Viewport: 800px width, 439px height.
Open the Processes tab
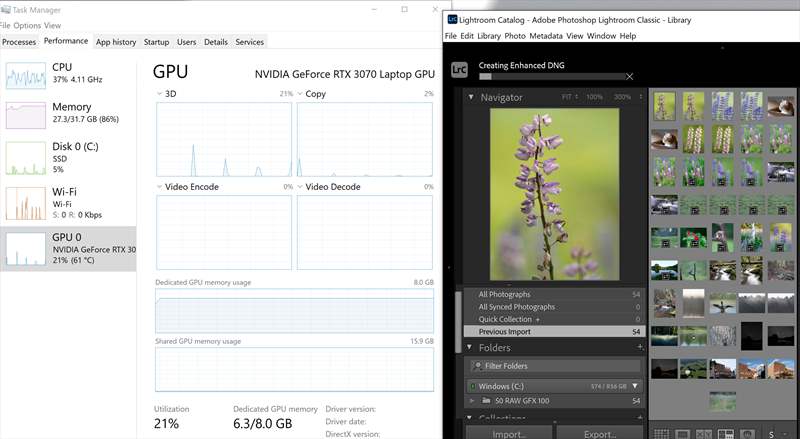point(19,42)
